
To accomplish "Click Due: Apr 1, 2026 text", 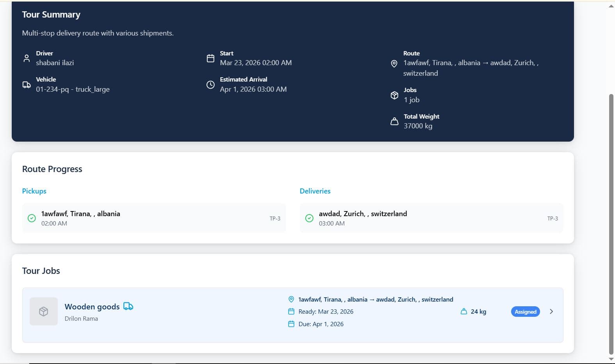I will [x=321, y=324].
